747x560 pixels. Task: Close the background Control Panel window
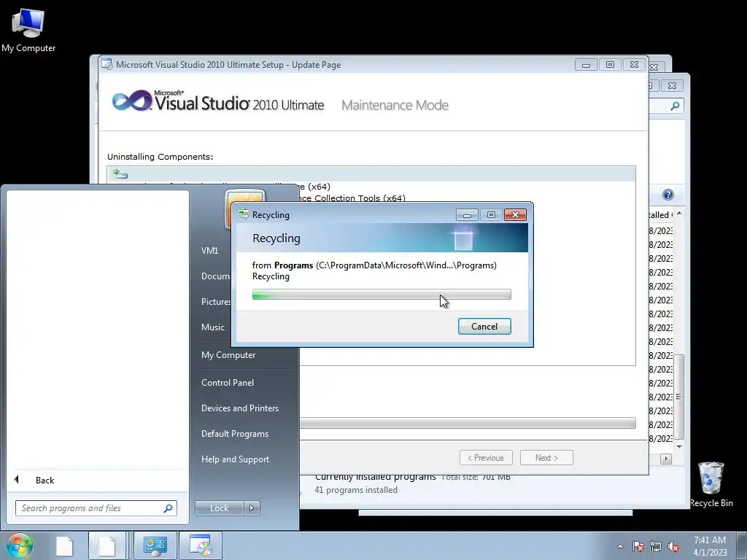point(672,86)
